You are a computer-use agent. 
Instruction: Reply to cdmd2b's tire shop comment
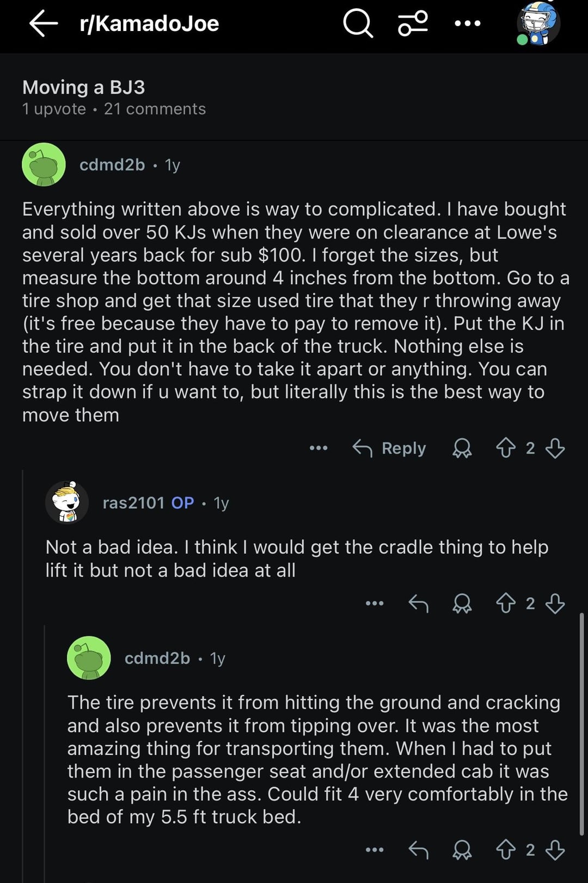389,448
